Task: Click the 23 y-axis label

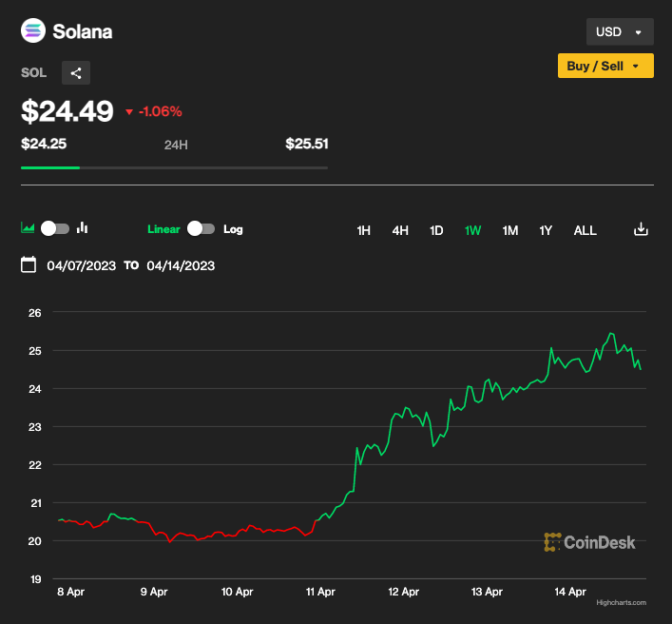Action: coord(35,427)
